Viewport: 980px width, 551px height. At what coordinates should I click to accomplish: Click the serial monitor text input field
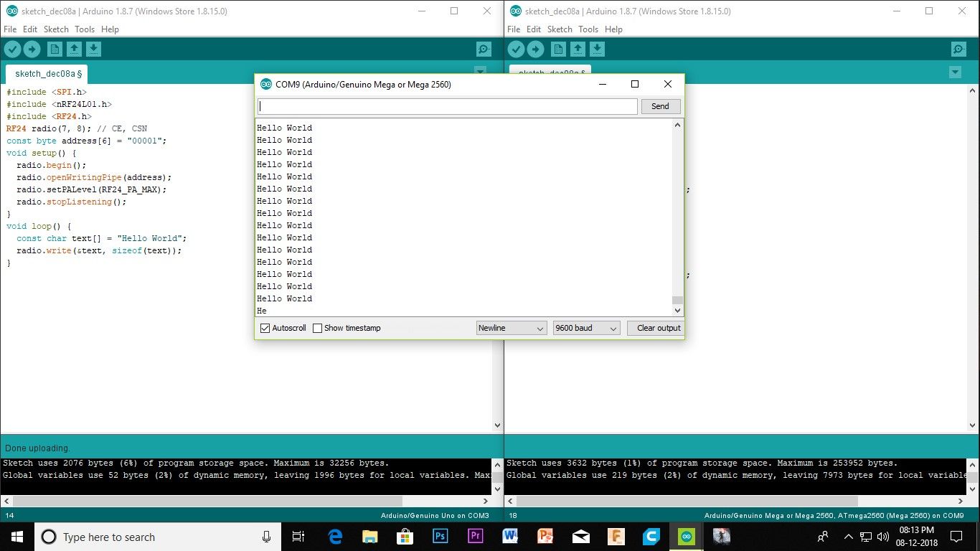click(x=447, y=106)
